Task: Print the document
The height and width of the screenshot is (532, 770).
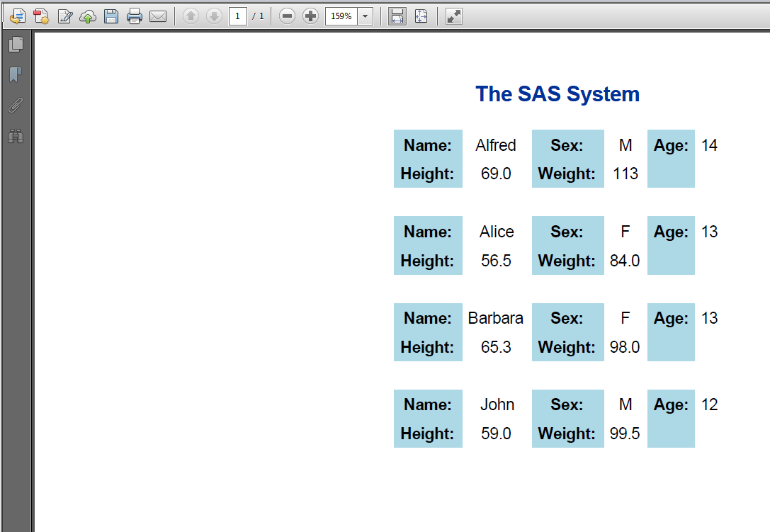Action: point(135,16)
